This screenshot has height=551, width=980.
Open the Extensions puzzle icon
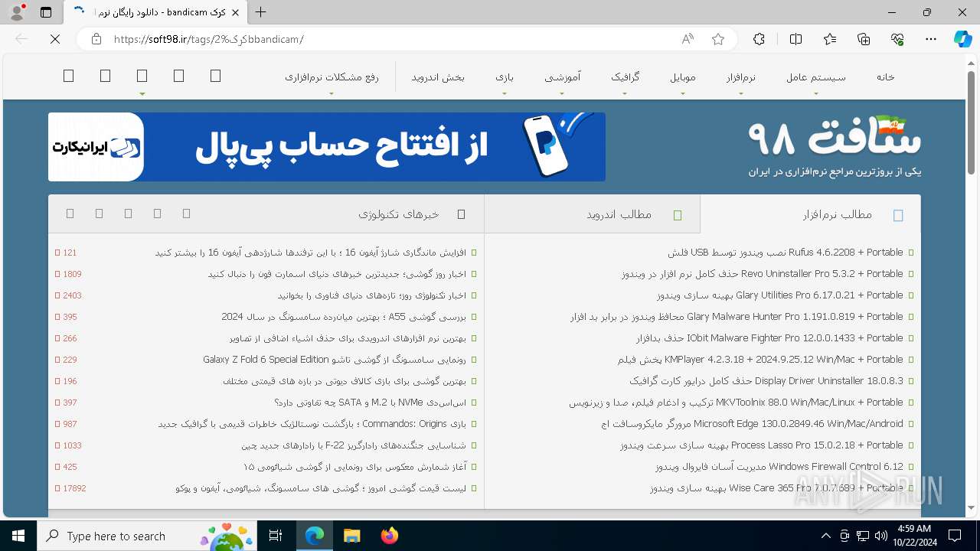(x=759, y=39)
